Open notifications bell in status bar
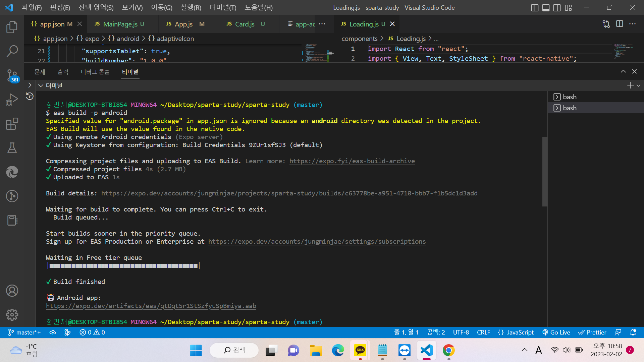 633,333
